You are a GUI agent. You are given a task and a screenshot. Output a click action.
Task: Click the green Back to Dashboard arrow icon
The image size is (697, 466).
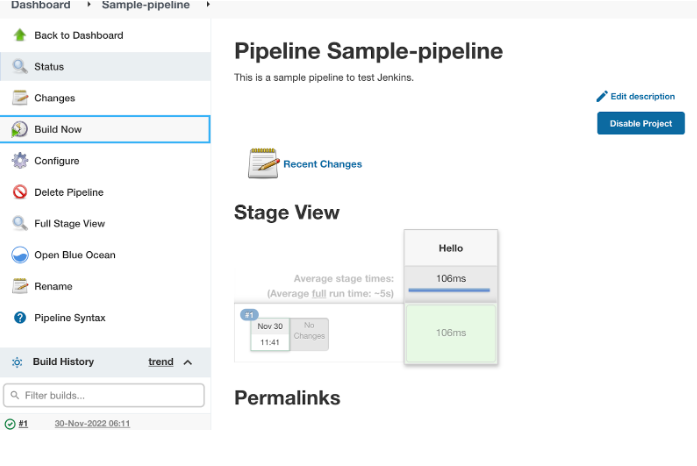click(x=19, y=35)
